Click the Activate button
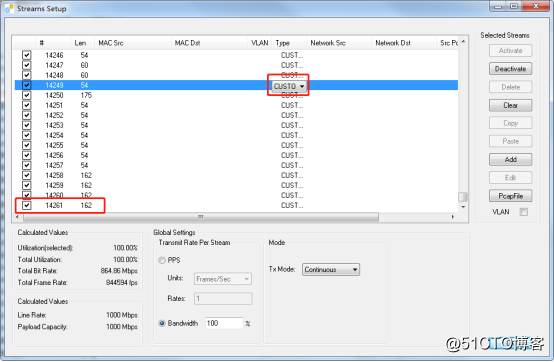This screenshot has height=362, width=554. [x=510, y=51]
